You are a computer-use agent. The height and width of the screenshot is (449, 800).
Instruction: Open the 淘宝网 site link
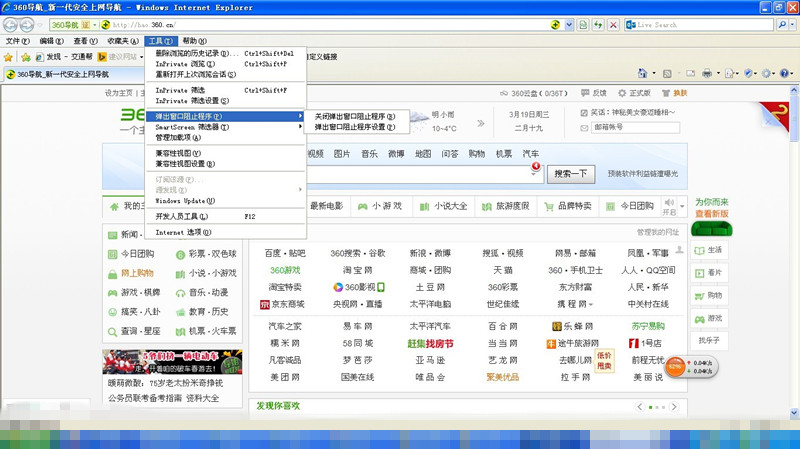click(x=358, y=270)
